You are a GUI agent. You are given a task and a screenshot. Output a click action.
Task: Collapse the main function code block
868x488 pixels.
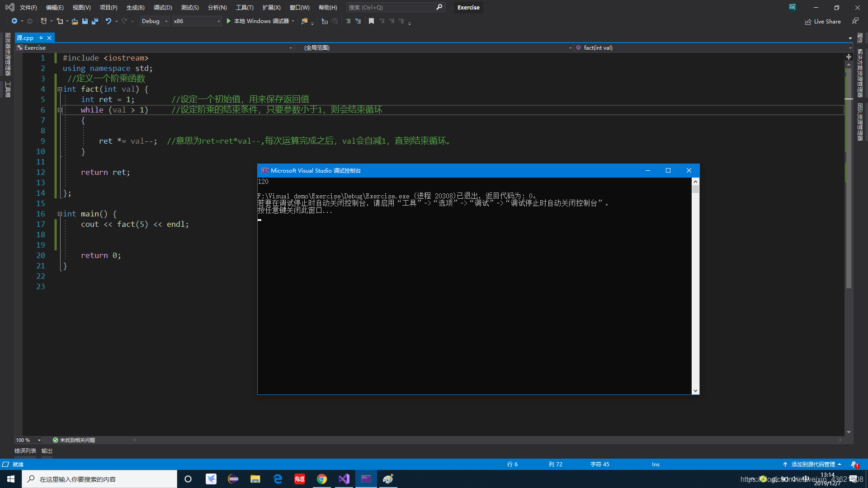coord(60,214)
